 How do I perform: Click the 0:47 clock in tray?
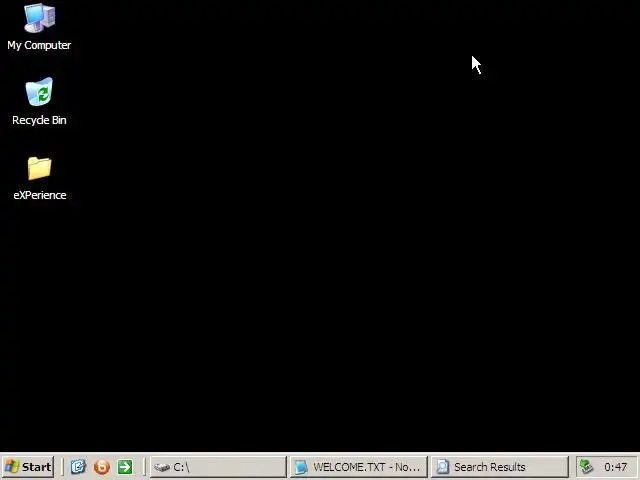(x=616, y=467)
